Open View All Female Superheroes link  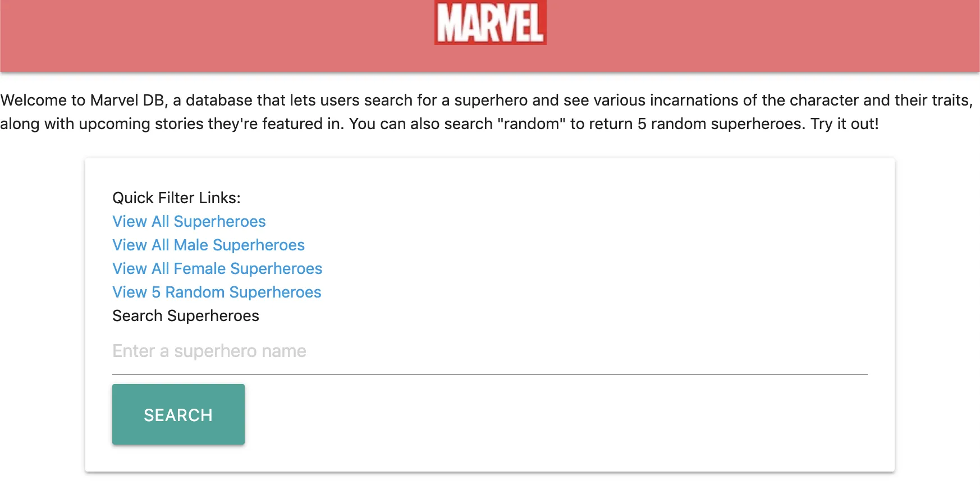pos(217,268)
